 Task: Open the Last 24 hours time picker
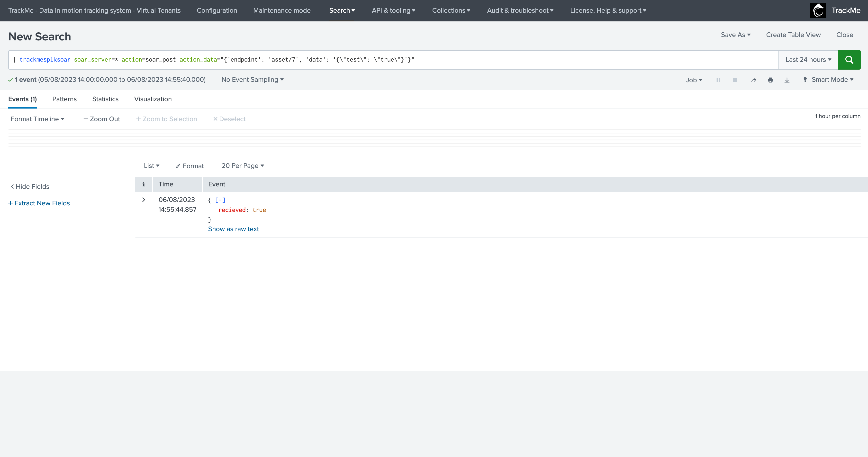(808, 60)
